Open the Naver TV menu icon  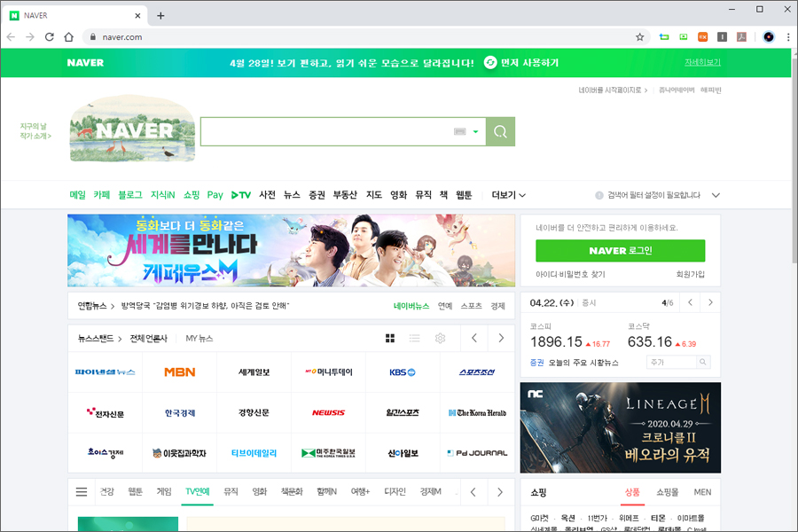click(240, 195)
